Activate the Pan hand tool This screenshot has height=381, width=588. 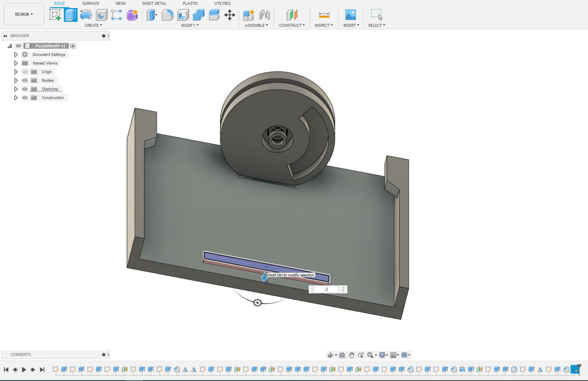pos(351,355)
